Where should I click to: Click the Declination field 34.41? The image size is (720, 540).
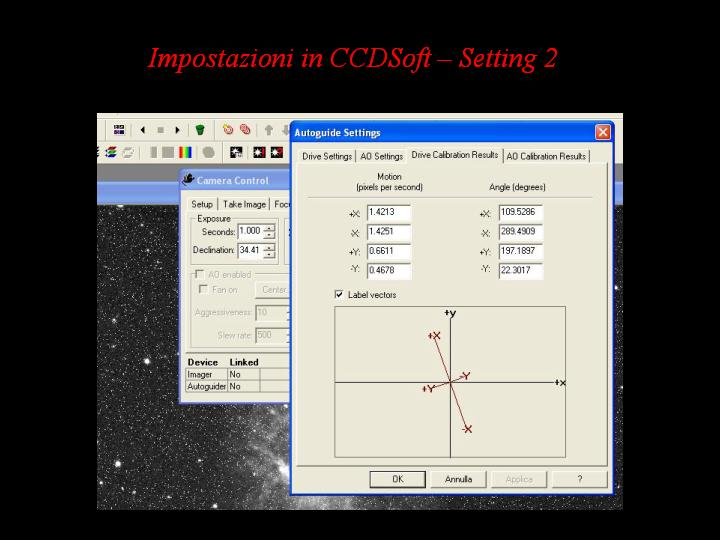pyautogui.click(x=251, y=251)
